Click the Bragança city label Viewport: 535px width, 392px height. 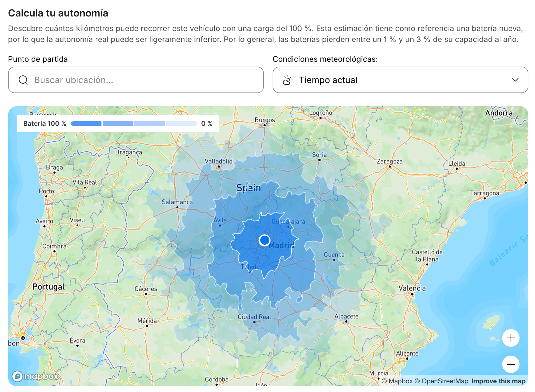point(128,152)
